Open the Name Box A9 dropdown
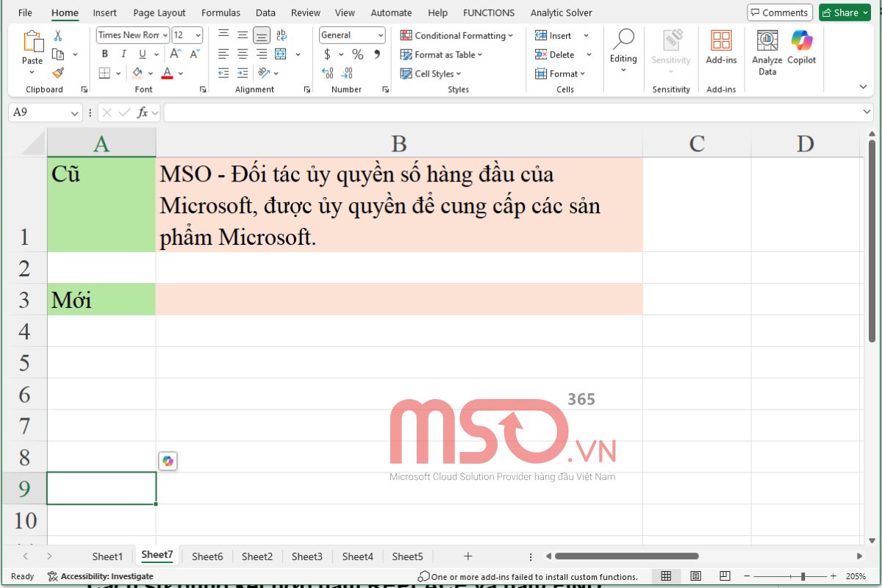 74,113
